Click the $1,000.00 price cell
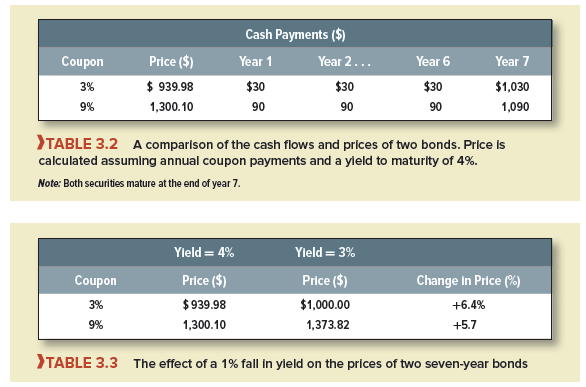 pos(325,305)
